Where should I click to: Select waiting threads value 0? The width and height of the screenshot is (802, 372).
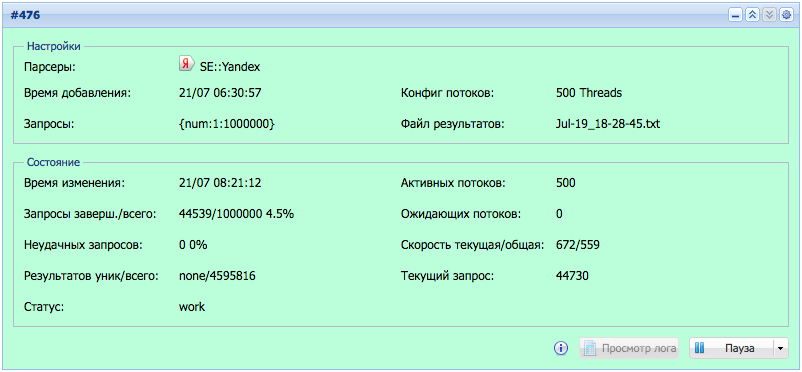[x=559, y=214]
